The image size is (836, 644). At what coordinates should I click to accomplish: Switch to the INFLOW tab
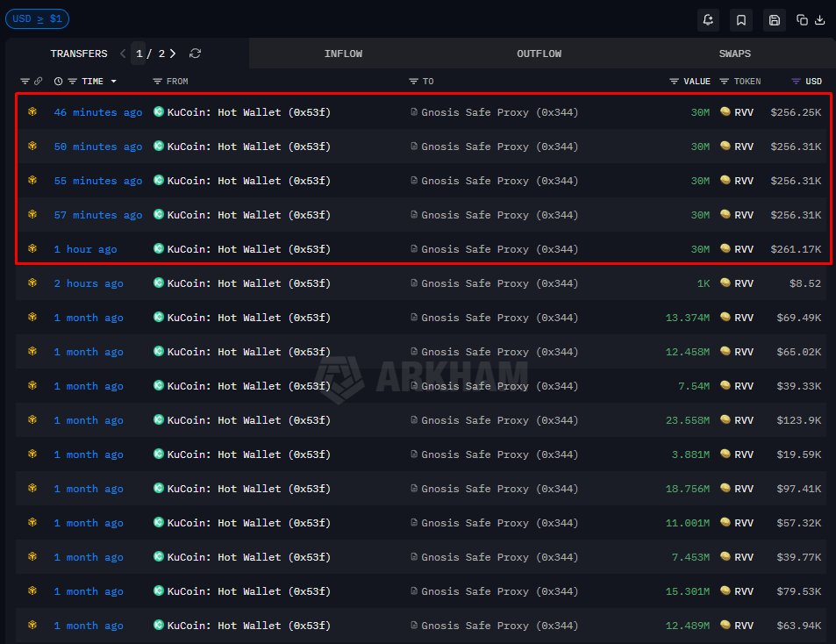343,54
